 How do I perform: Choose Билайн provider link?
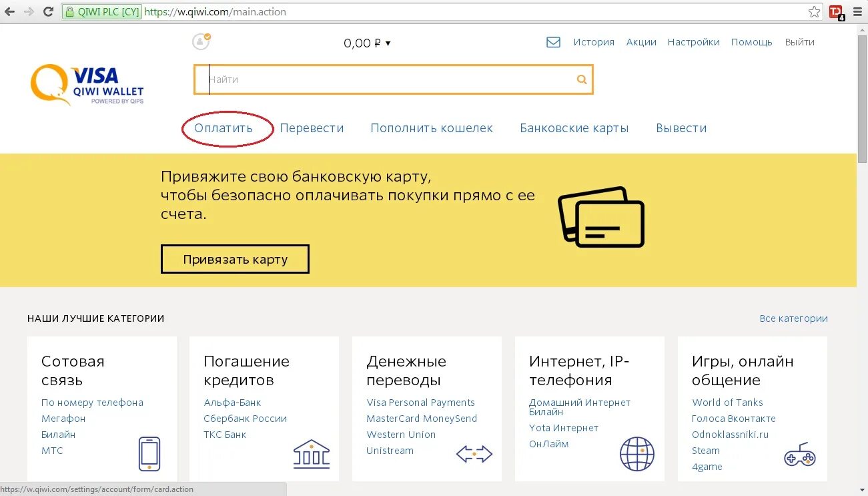(x=58, y=435)
